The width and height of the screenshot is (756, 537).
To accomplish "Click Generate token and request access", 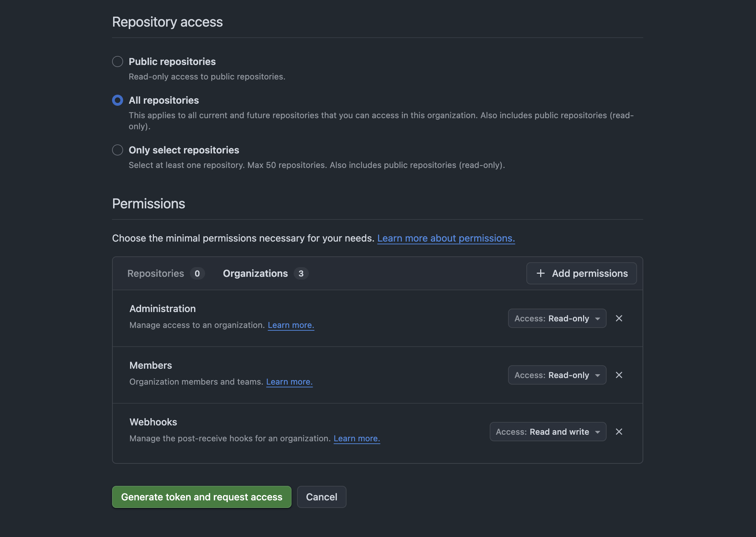I will [x=202, y=497].
